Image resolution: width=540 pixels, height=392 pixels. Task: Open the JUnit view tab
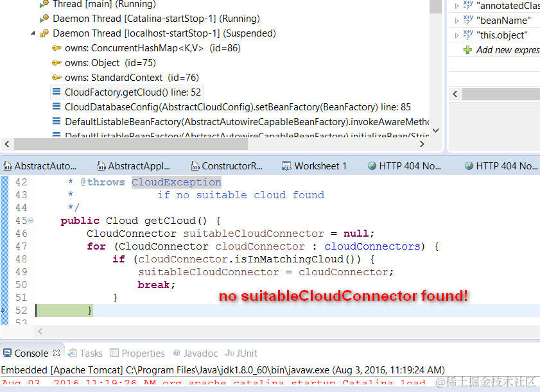pos(241,354)
